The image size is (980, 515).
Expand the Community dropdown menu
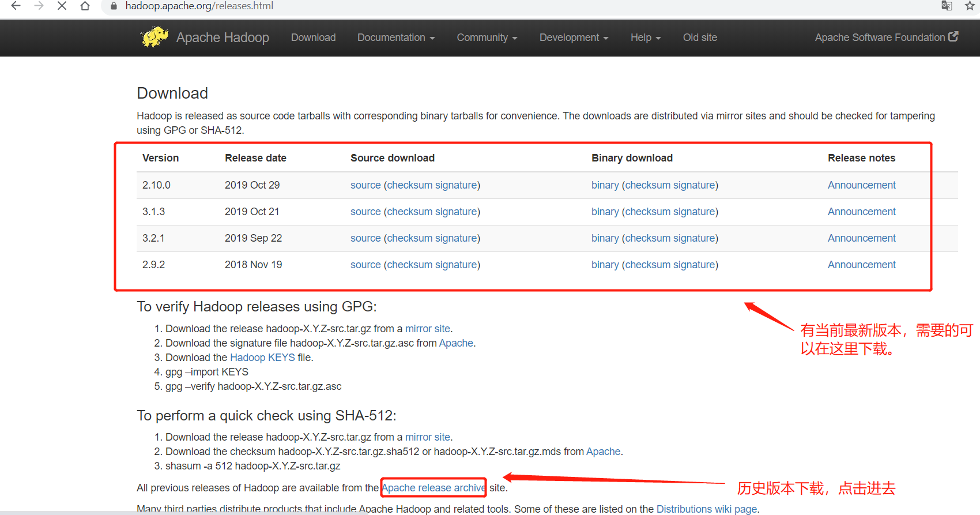[x=487, y=37]
